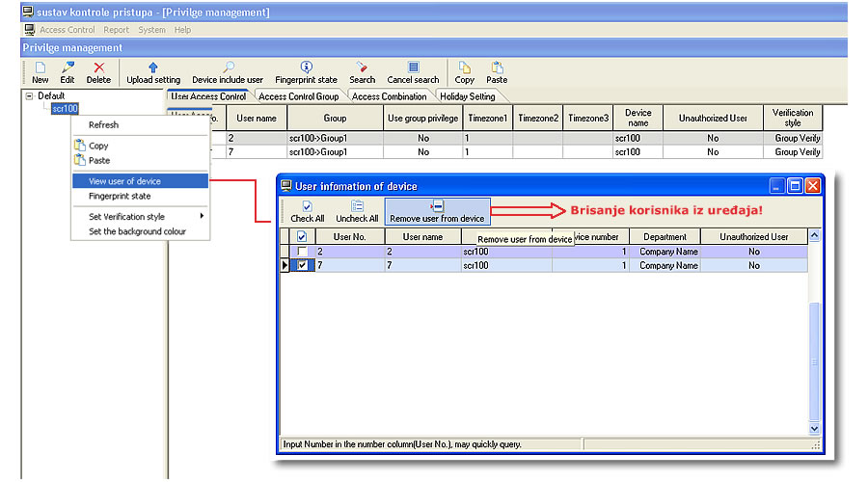This screenshot has height=482, width=868.
Task: Collapse the Default tree node
Action: 29,96
